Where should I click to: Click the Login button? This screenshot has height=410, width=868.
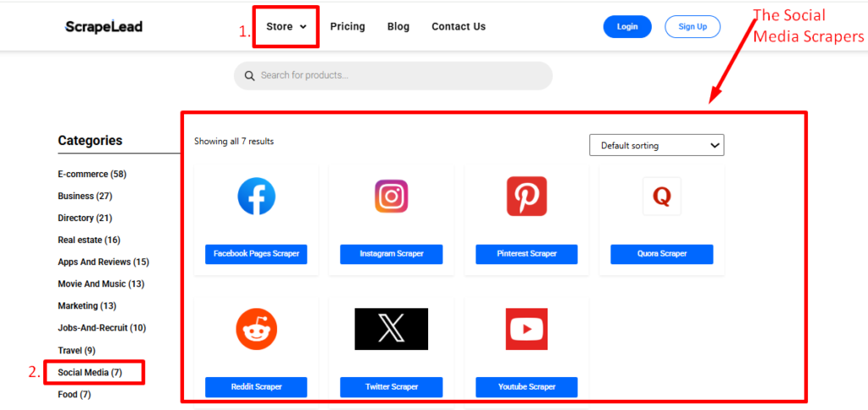(x=627, y=26)
